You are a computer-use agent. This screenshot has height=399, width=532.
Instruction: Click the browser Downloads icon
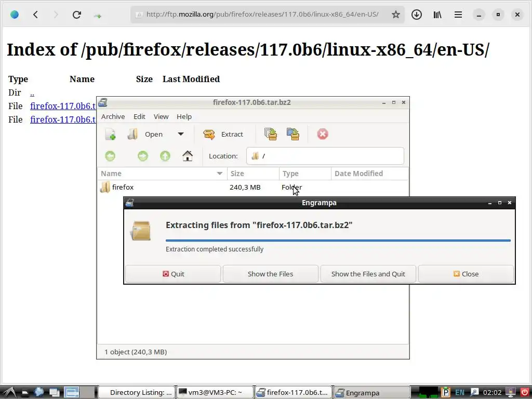[417, 15]
